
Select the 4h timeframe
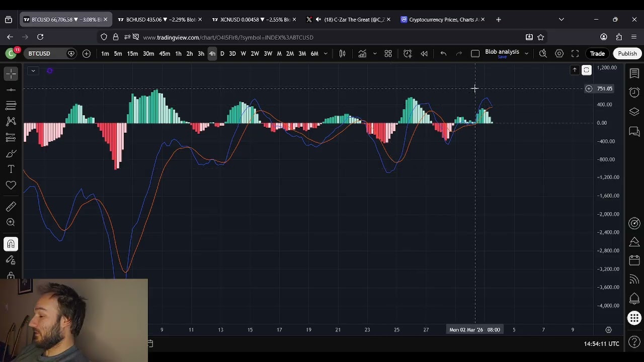[212, 53]
